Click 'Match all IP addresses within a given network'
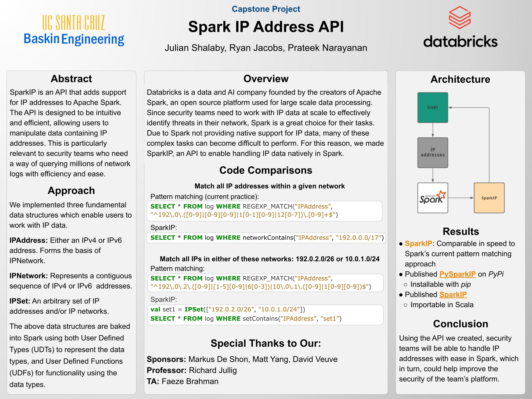The height and width of the screenshot is (399, 532). pos(270,186)
